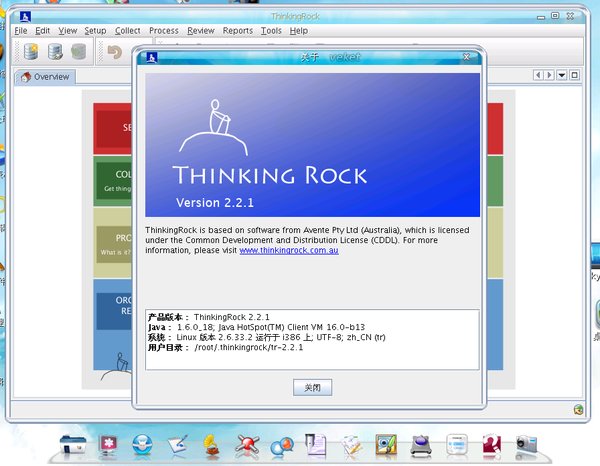
Task: Click the maximize tab panel button
Action: (575, 75)
